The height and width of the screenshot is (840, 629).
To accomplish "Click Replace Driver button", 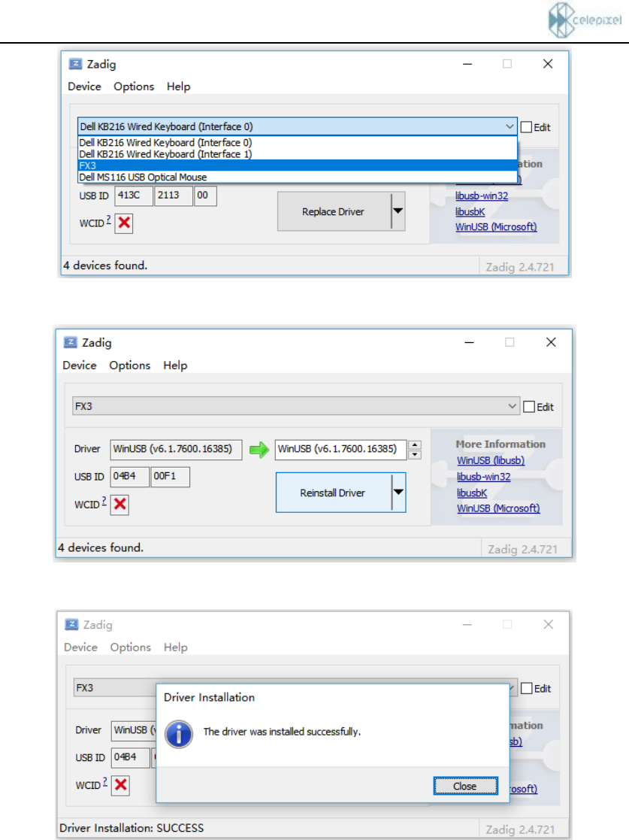I will pyautogui.click(x=334, y=211).
